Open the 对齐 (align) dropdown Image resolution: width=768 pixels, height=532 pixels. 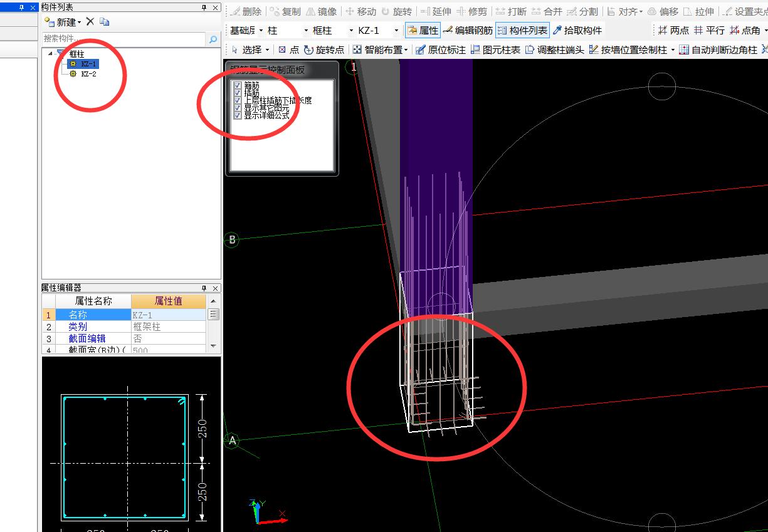pyautogui.click(x=641, y=11)
